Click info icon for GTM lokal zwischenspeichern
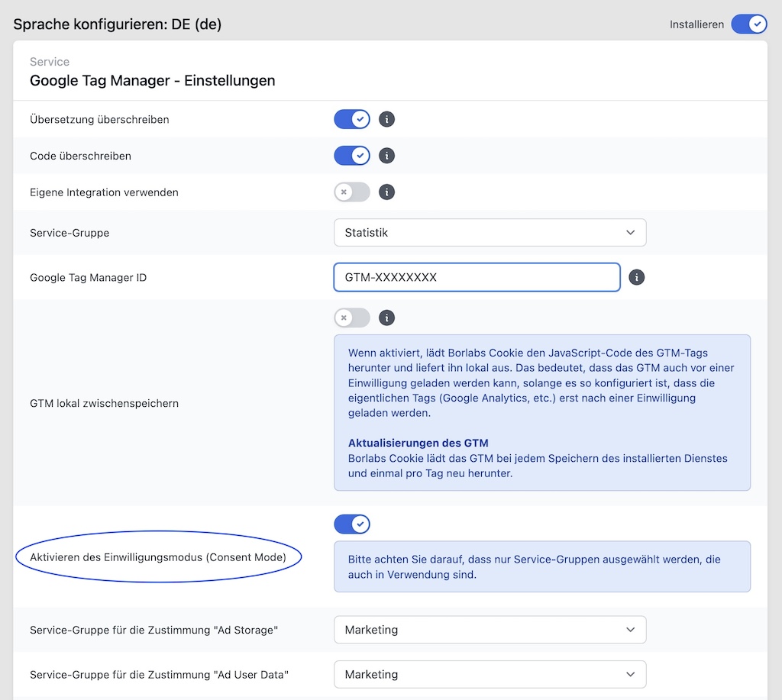This screenshot has height=700, width=782. (x=386, y=318)
